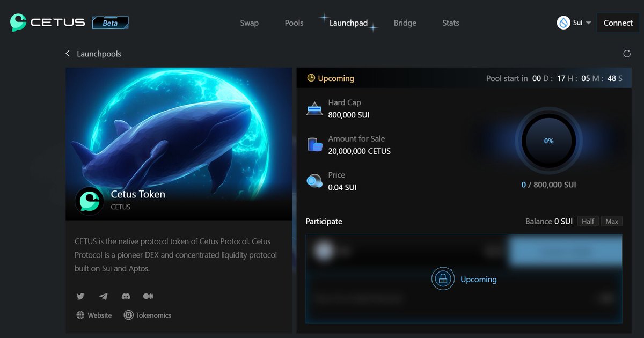Open the Stats page
644x338 pixels.
[451, 23]
